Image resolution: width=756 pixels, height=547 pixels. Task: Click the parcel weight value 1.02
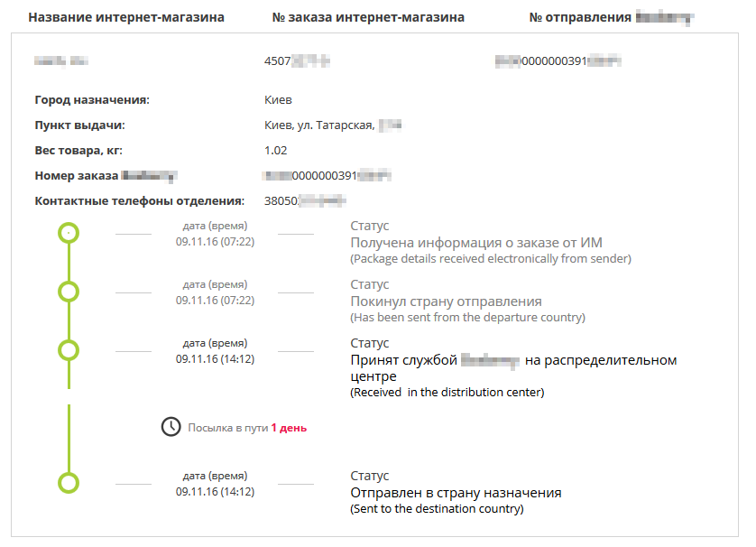pos(275,150)
